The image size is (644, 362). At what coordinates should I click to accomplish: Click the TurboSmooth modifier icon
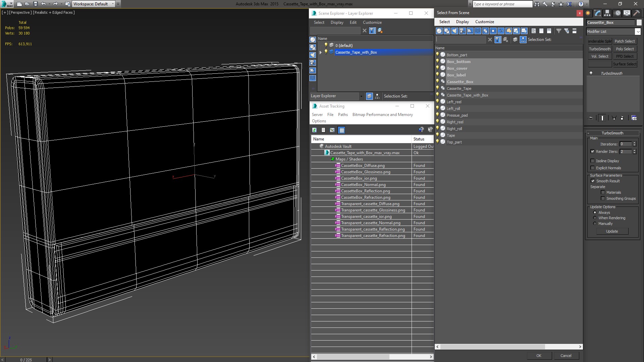point(591,73)
